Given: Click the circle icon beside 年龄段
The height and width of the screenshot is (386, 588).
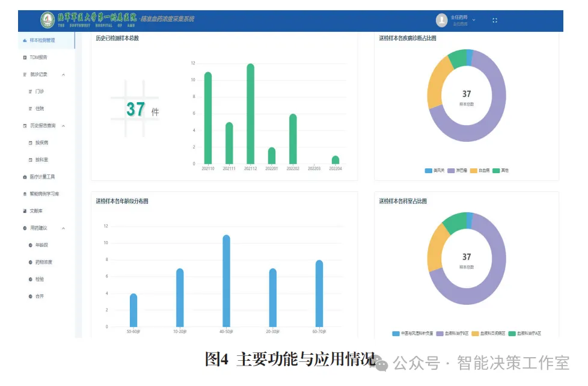Looking at the screenshot, I should click(x=31, y=245).
